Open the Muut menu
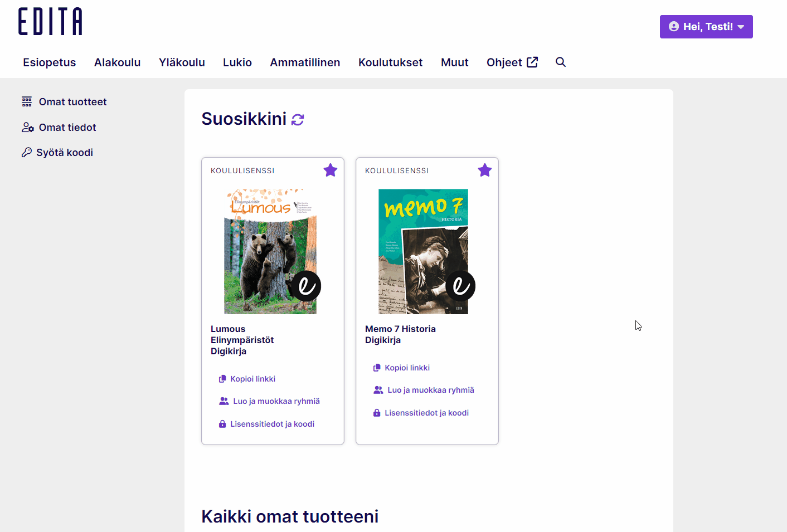 [455, 62]
